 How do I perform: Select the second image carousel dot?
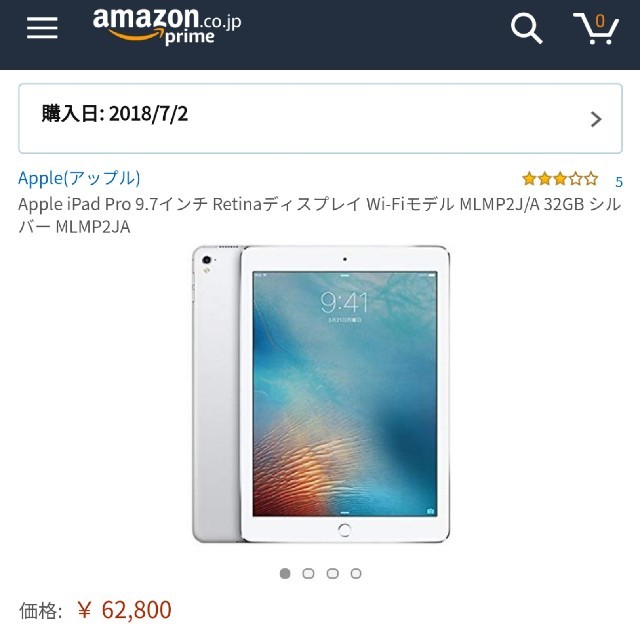click(308, 573)
